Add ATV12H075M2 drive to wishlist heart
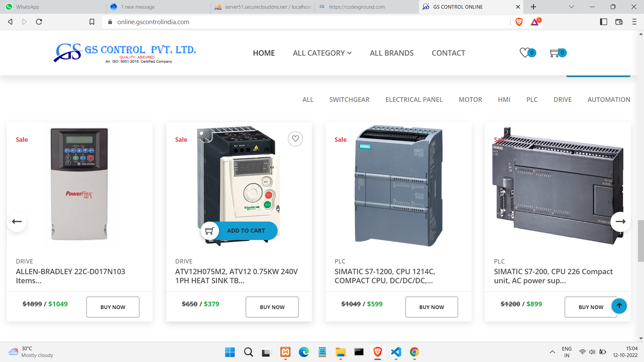Screen dimensions: 644x362 [295, 139]
